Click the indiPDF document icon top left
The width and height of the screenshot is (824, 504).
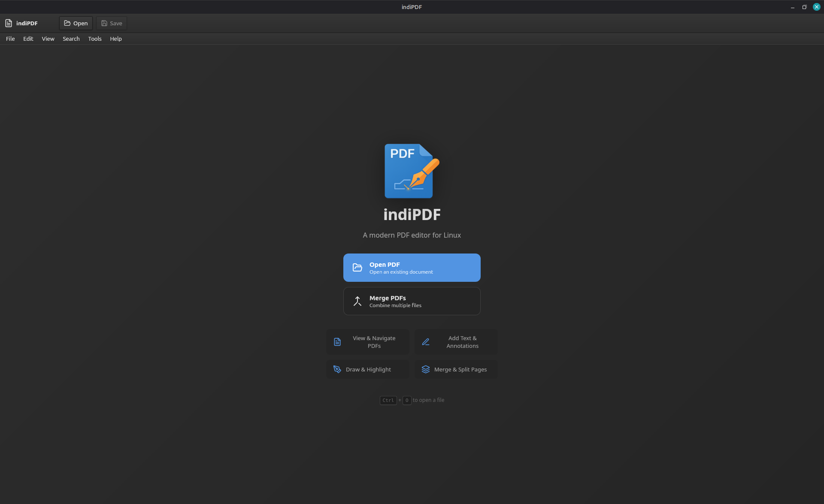tap(9, 23)
